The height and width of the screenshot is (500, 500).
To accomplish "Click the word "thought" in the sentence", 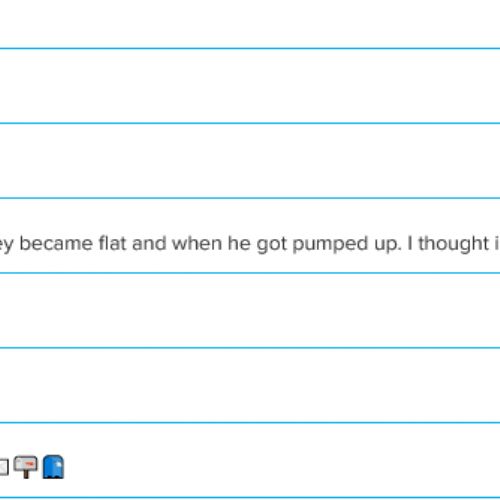I will [453, 243].
